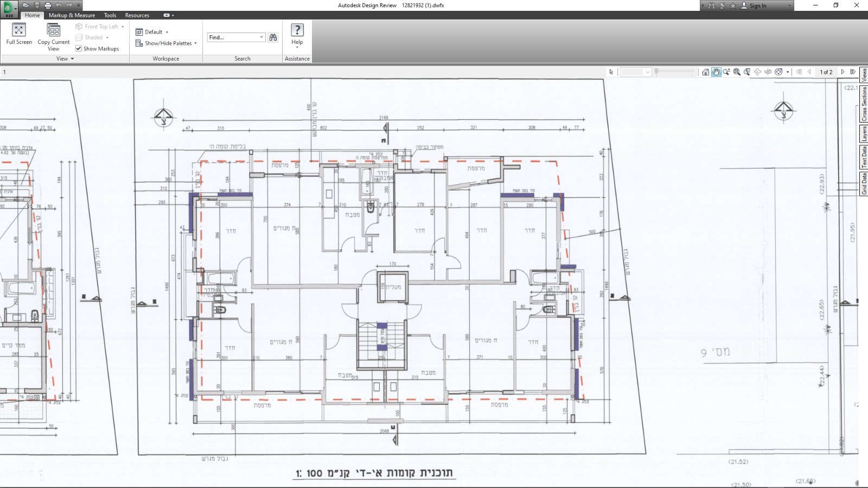
Task: Click the Fit to Window zoom icon
Action: point(737,72)
